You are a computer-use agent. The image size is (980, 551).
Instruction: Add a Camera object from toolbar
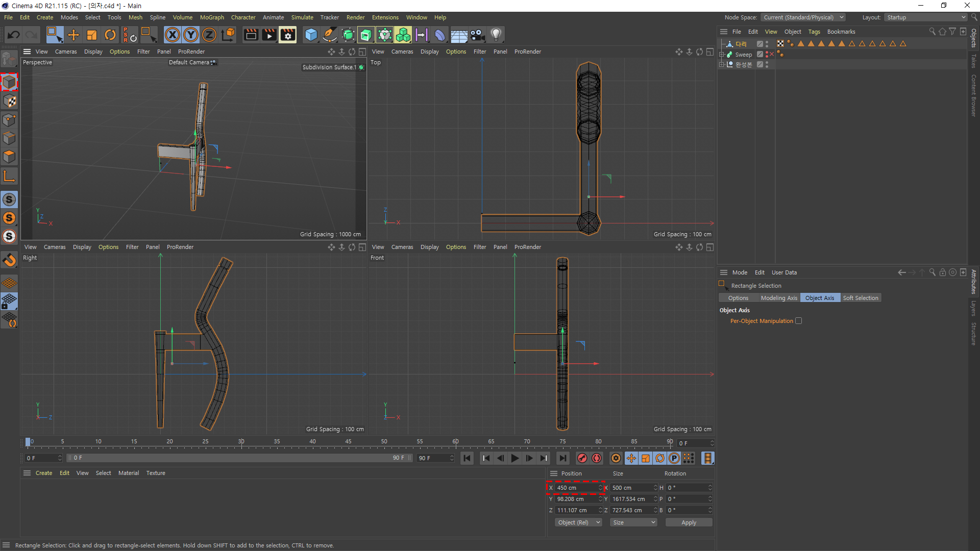477,35
